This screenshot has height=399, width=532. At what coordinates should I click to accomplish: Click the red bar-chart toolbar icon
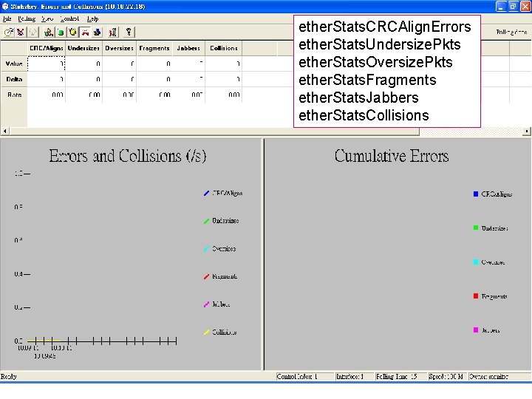click(112, 33)
